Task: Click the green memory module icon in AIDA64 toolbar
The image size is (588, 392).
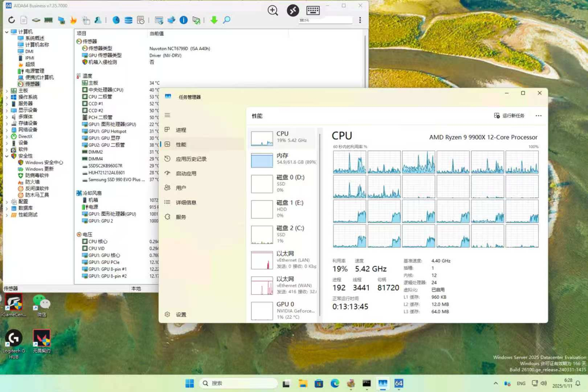Action: pos(49,20)
